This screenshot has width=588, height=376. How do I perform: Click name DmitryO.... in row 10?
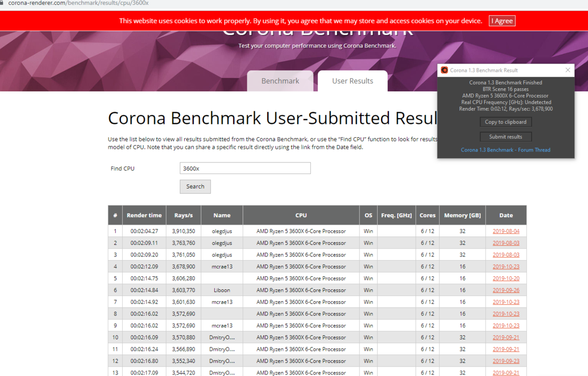click(x=222, y=337)
